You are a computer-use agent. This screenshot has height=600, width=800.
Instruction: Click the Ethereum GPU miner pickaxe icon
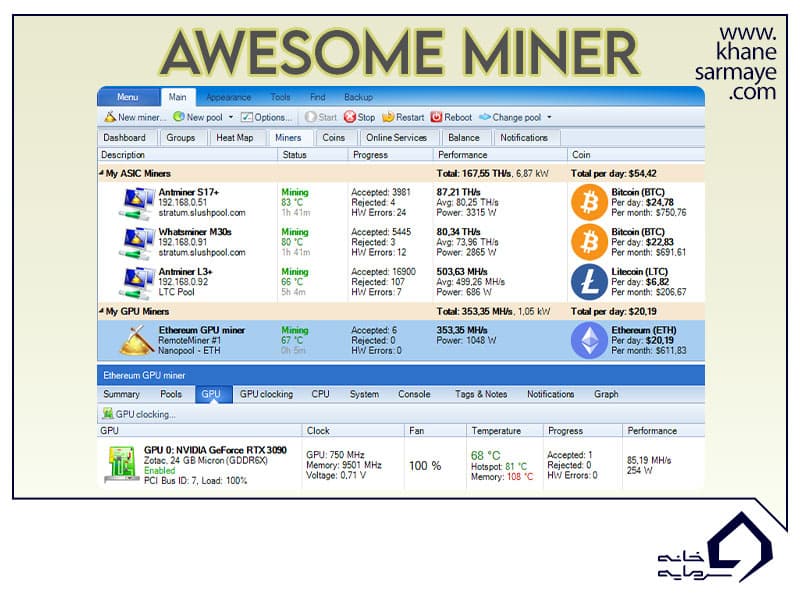(x=137, y=340)
